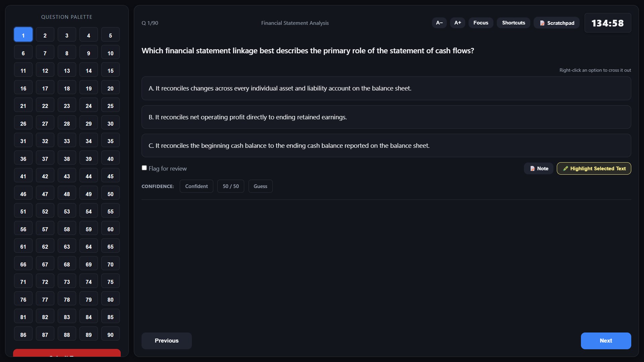Open question 42 from the palette

pos(45,176)
